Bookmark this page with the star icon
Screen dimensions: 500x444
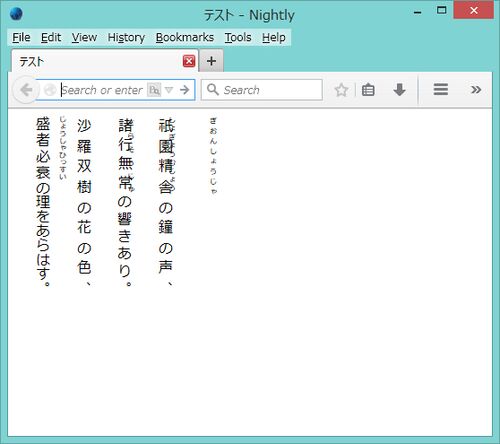tap(341, 90)
